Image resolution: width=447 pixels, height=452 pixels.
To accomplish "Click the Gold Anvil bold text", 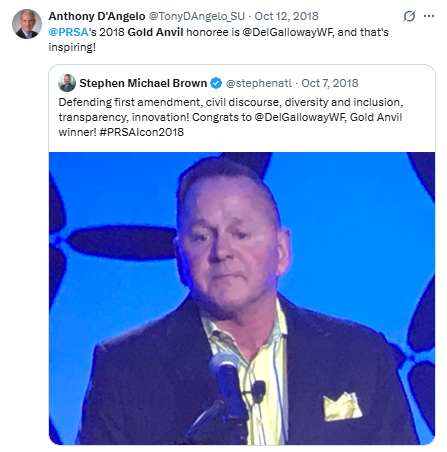I will (155, 32).
